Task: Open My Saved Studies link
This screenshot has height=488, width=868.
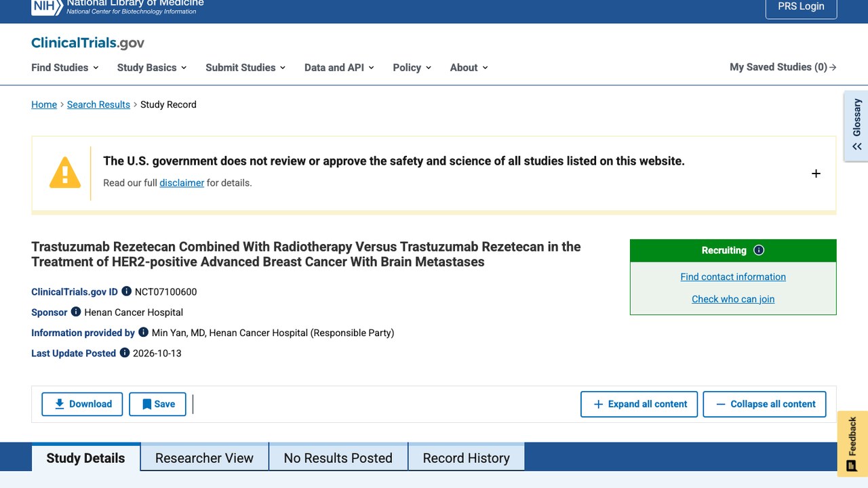Action: 783,67
